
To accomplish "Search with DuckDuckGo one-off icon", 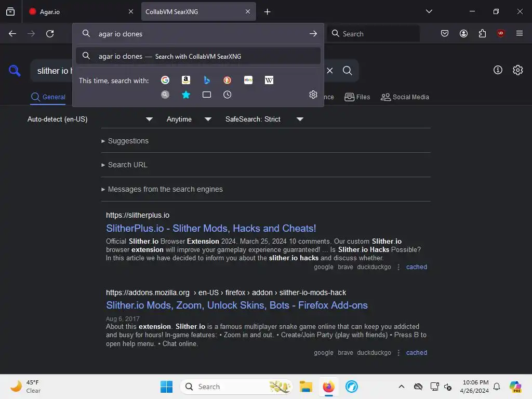I will (x=228, y=80).
